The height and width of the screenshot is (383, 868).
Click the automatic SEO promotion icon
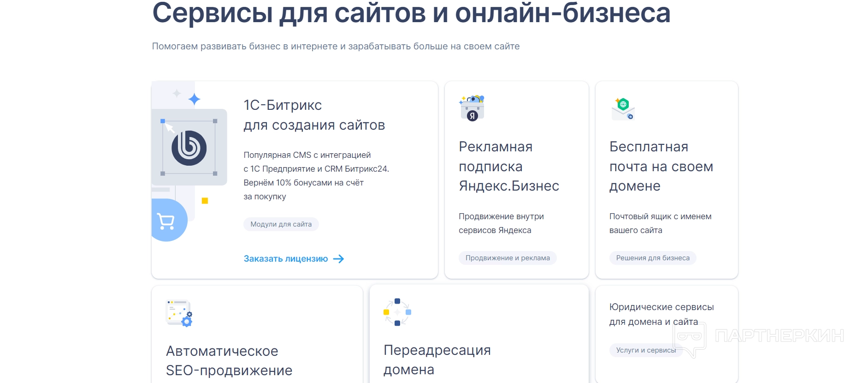[x=179, y=313]
